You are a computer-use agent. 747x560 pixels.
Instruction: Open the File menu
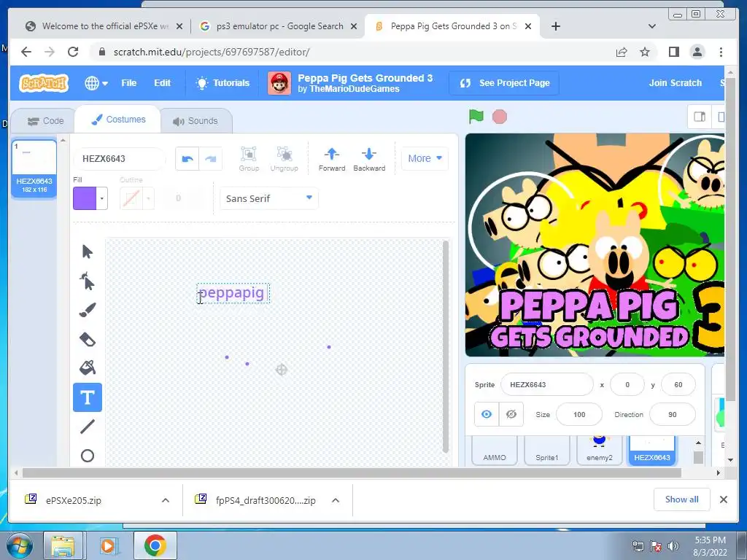(128, 83)
